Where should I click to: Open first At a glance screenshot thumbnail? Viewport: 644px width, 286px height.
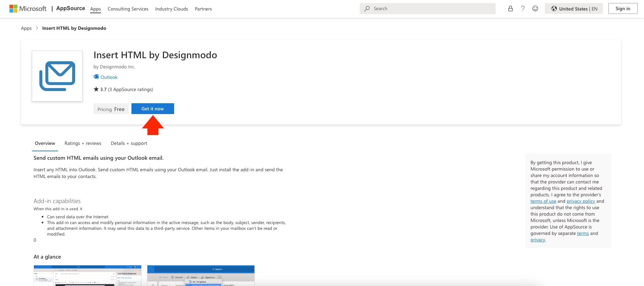click(x=87, y=276)
